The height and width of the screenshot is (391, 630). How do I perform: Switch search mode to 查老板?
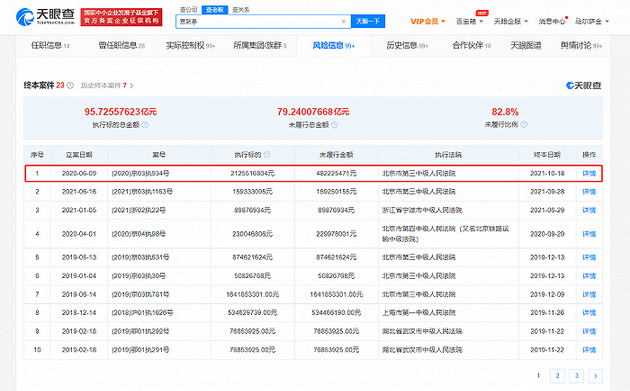point(215,10)
